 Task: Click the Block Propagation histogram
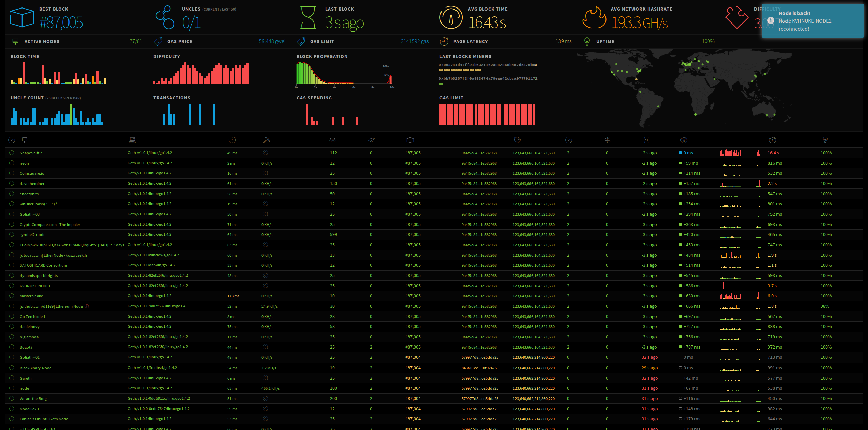pos(344,73)
